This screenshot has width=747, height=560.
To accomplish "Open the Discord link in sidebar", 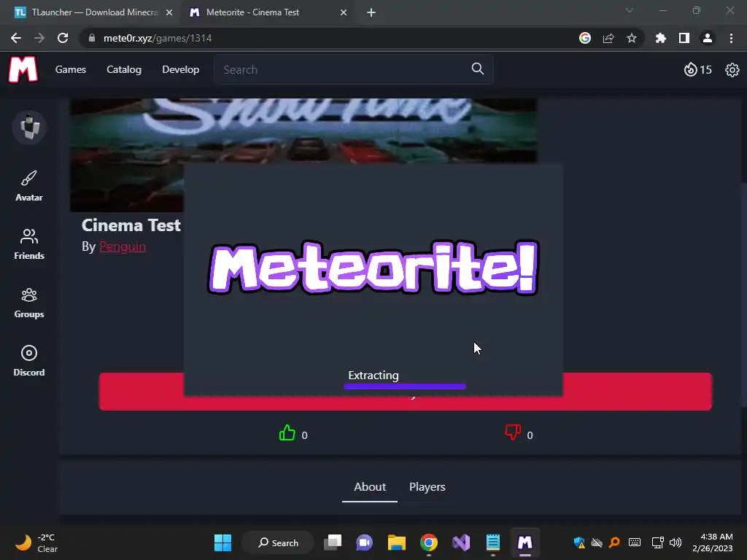I will [29, 361].
